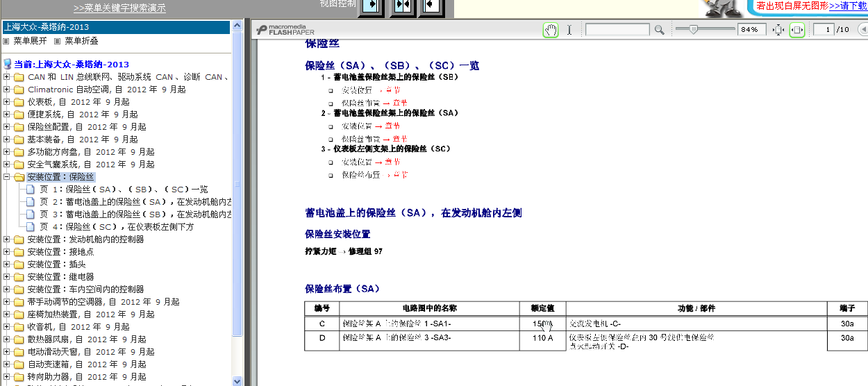Open 页 4：保险丝（SC），在仪表板左侧下方
Image resolution: width=868 pixels, height=386 pixels.
pos(117,227)
